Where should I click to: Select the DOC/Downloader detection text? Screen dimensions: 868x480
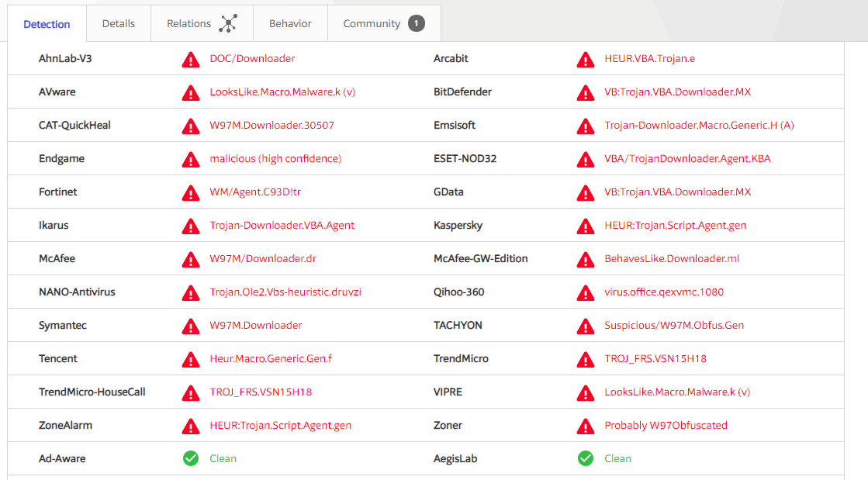(252, 58)
